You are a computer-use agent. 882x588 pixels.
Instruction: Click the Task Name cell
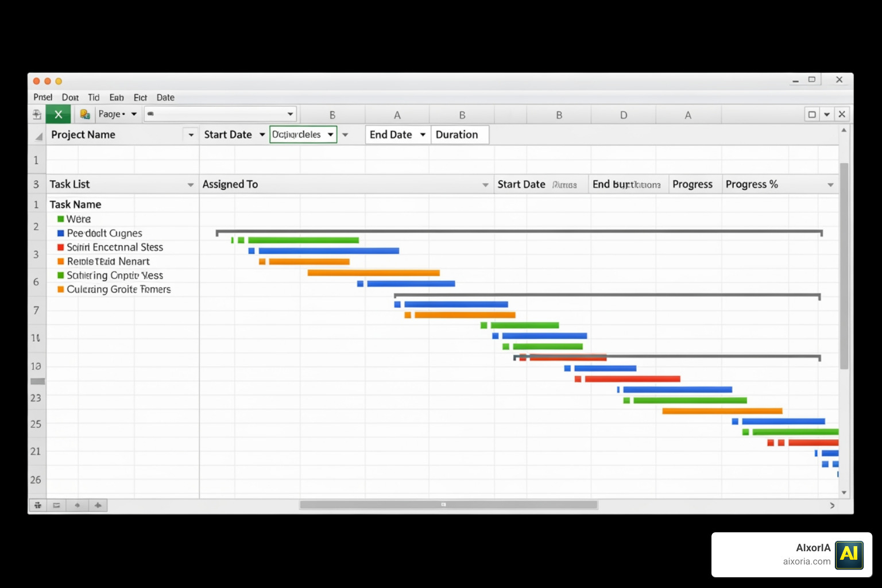pos(75,204)
